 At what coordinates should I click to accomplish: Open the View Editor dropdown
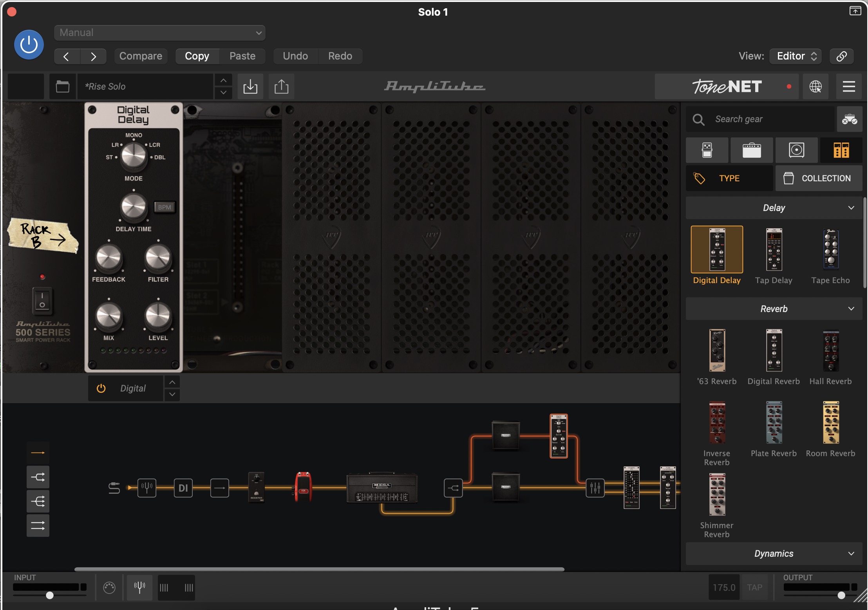point(796,56)
